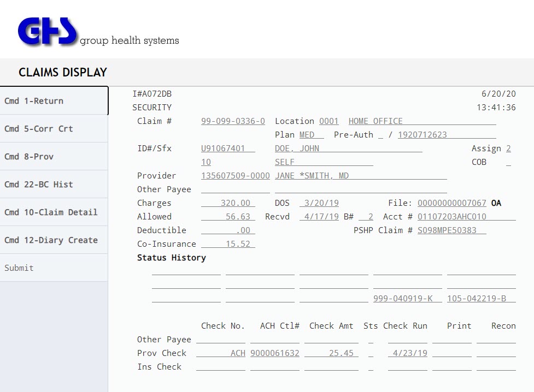The width and height of the screenshot is (534, 392).
Task: Click the File number 00000000007067 field
Action: 451,203
